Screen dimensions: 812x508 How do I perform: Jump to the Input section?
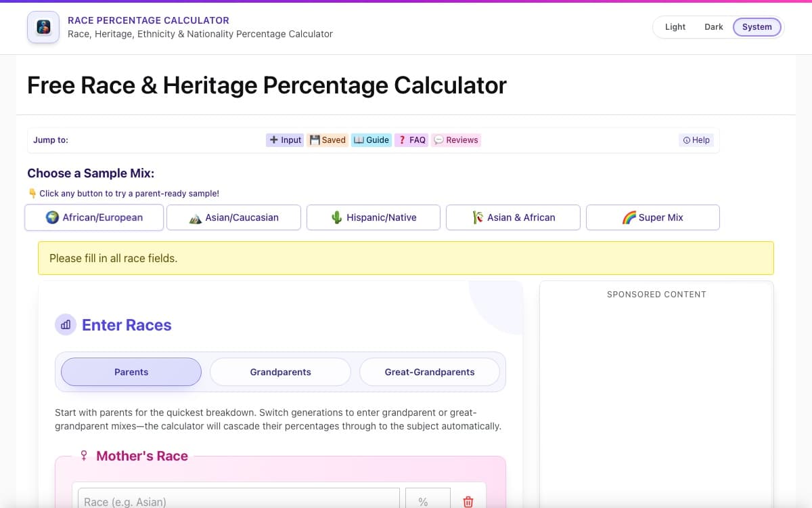coord(285,140)
